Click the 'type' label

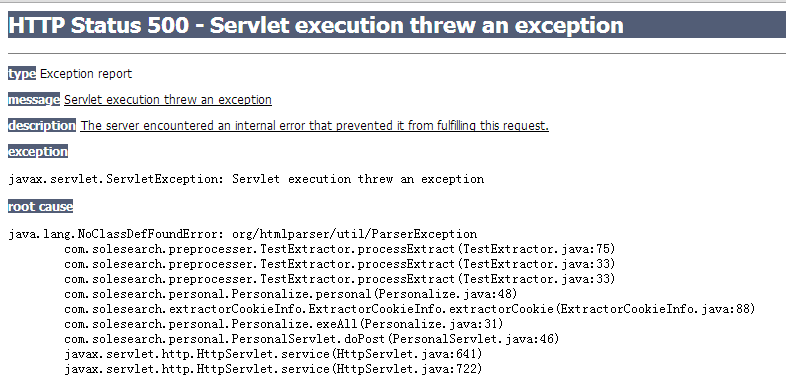pos(22,74)
